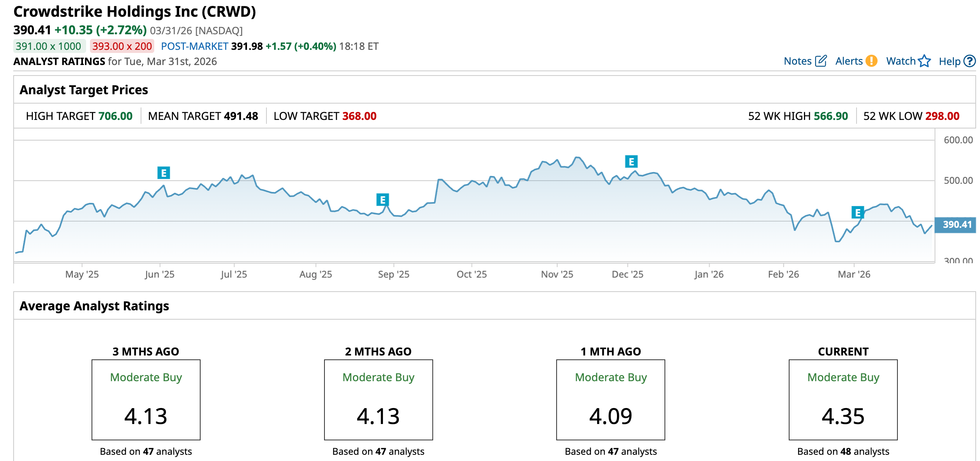Click the Nov '25 peak on price chart
980x461 pixels.
click(x=578, y=157)
